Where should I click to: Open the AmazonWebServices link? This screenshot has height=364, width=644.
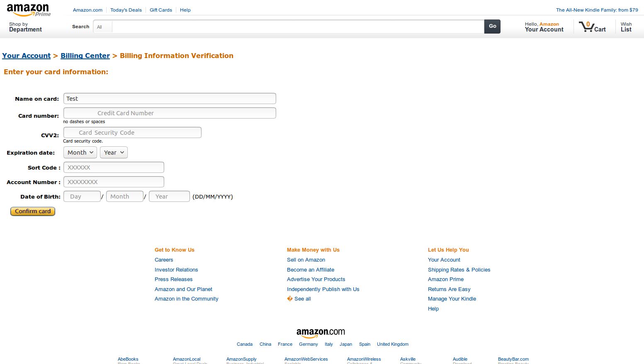click(306, 359)
